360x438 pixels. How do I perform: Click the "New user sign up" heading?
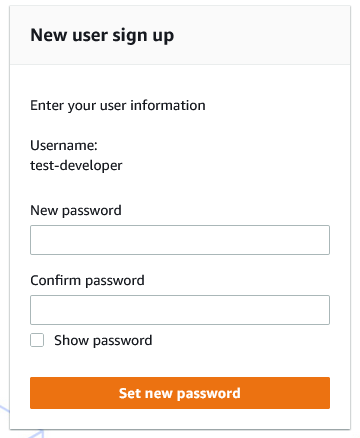[102, 35]
